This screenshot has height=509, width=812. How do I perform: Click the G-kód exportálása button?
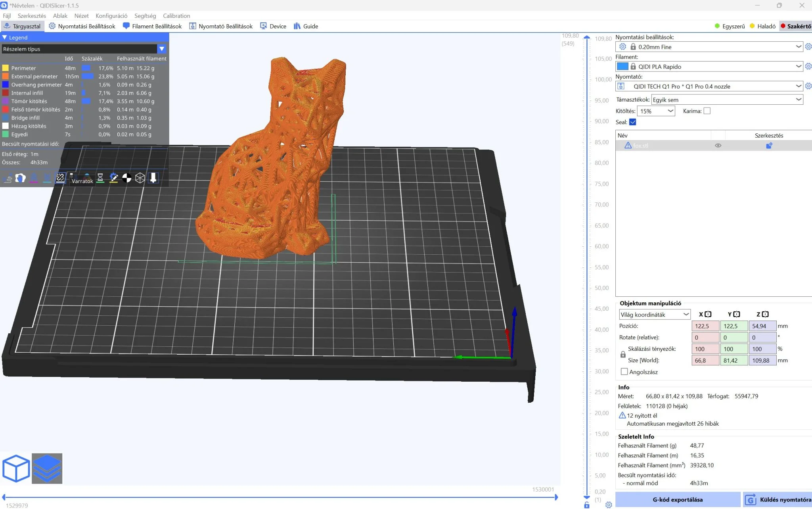pyautogui.click(x=678, y=499)
